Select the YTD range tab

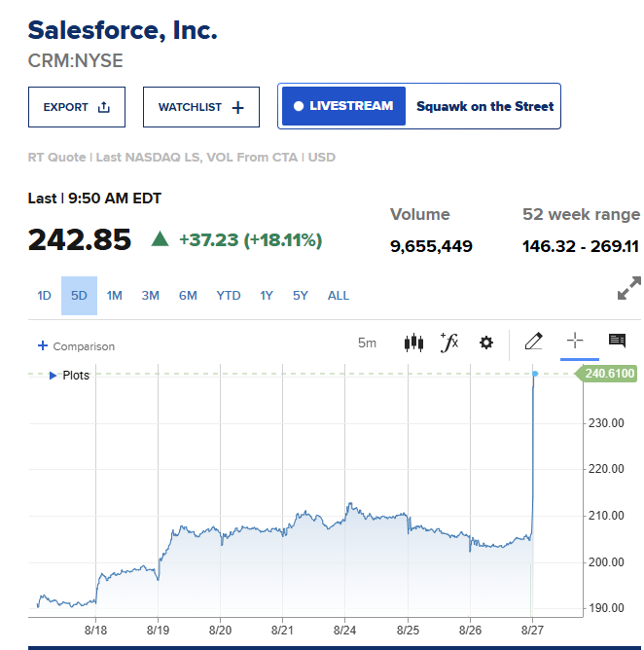click(x=229, y=296)
